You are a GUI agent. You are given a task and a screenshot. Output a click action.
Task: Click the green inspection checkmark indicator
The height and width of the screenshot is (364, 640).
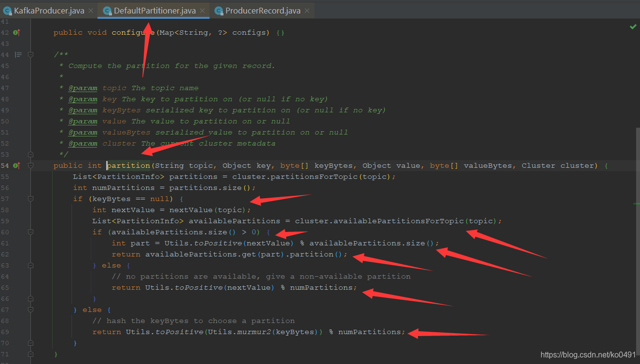pos(633,27)
